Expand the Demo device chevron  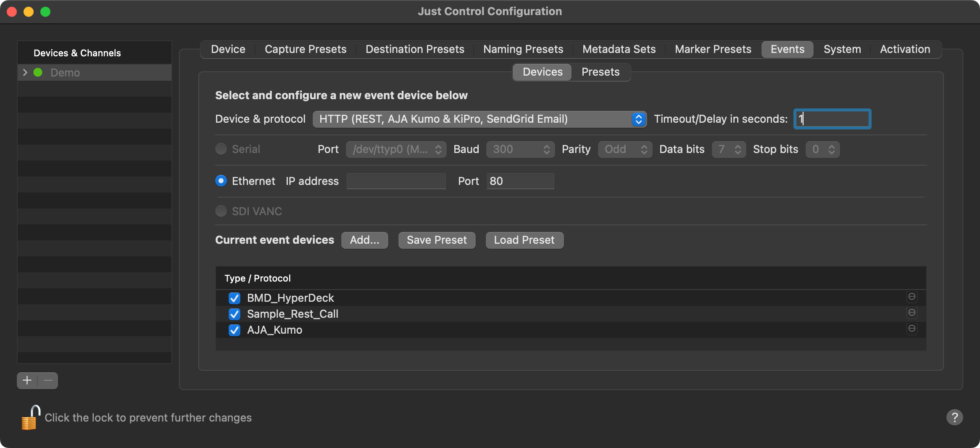point(25,72)
